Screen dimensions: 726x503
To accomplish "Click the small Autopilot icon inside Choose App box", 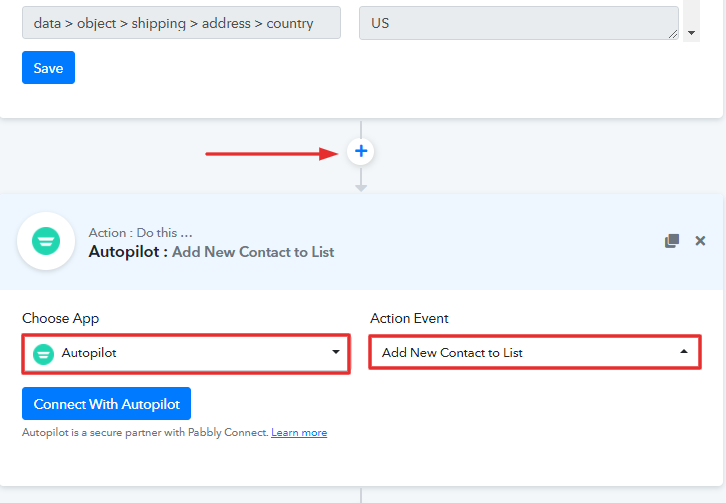I will point(44,354).
